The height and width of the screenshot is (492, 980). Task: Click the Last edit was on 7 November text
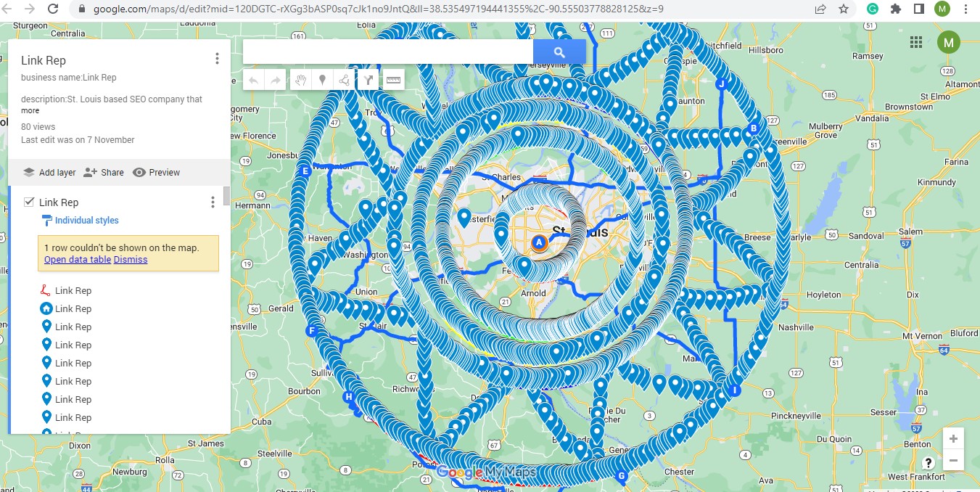coord(78,140)
